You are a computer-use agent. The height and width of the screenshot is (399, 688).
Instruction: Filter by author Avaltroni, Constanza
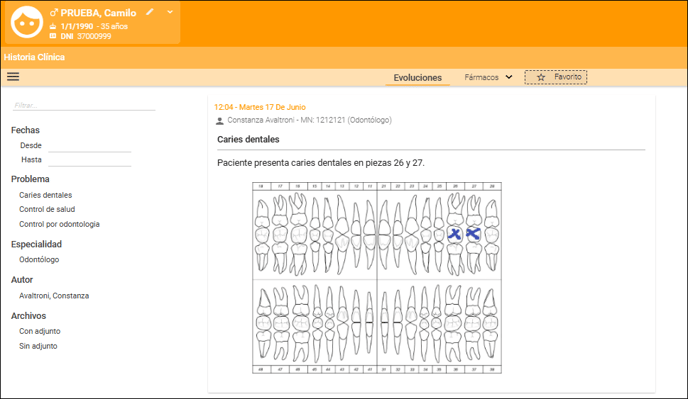pos(54,296)
